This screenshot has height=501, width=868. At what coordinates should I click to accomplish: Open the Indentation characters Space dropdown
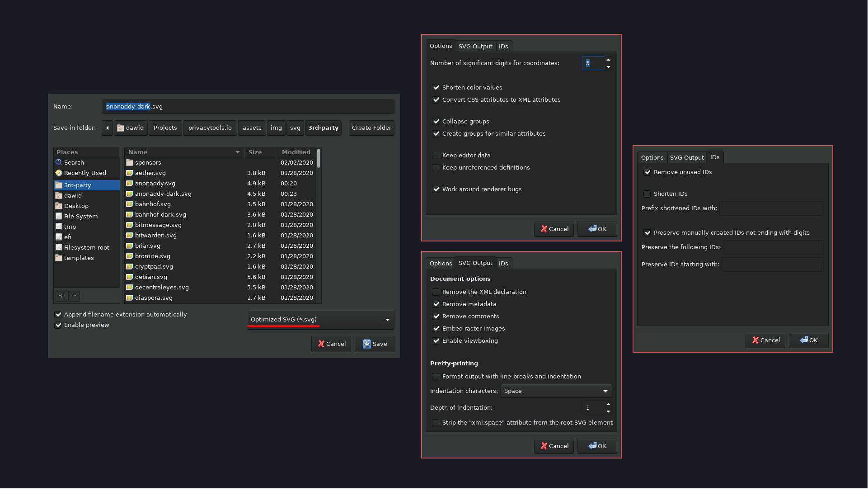click(x=556, y=391)
